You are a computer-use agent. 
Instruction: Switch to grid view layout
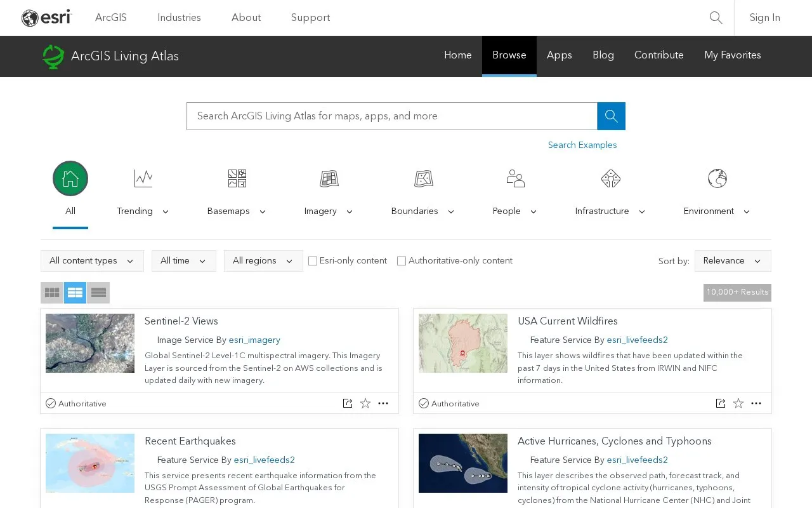[x=52, y=293]
